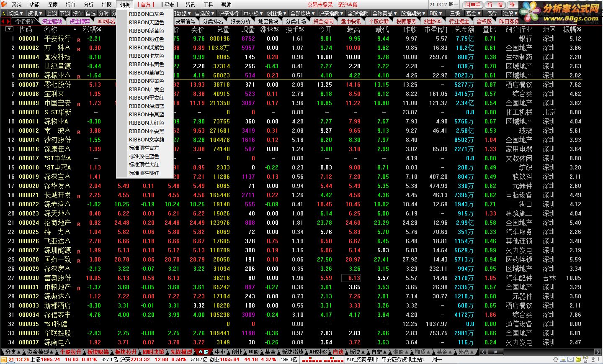Open the 工具 menu

coord(208,5)
